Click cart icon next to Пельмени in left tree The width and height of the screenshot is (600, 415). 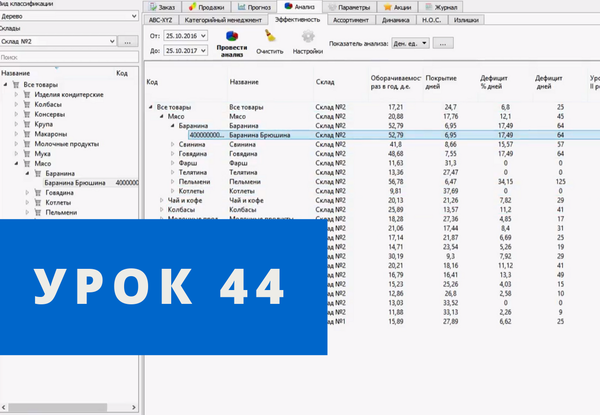[x=38, y=212]
